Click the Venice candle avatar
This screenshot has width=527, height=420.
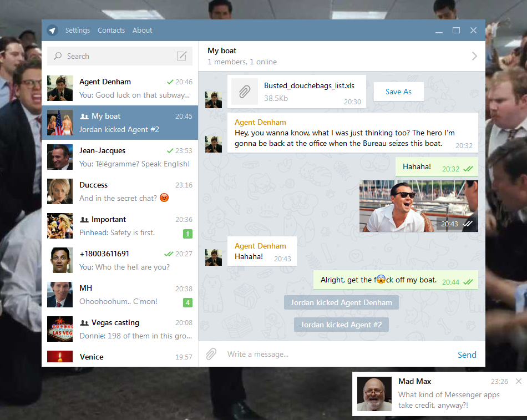tap(60, 356)
